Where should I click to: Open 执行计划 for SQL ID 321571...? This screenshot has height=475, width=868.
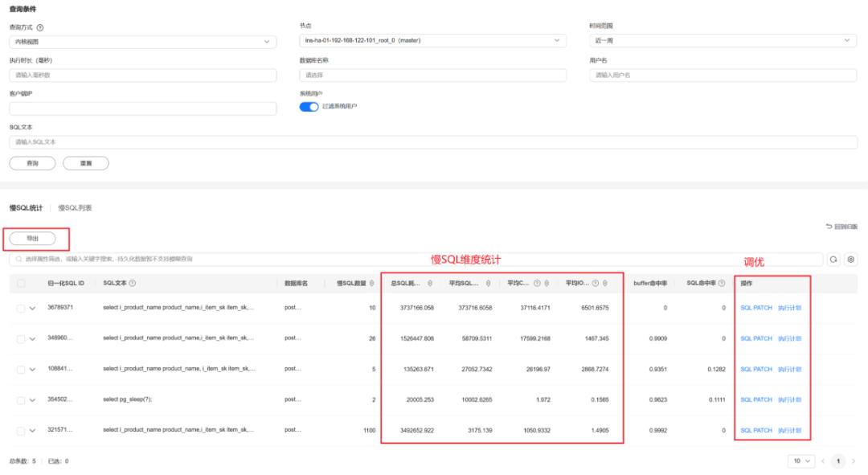[x=790, y=430]
